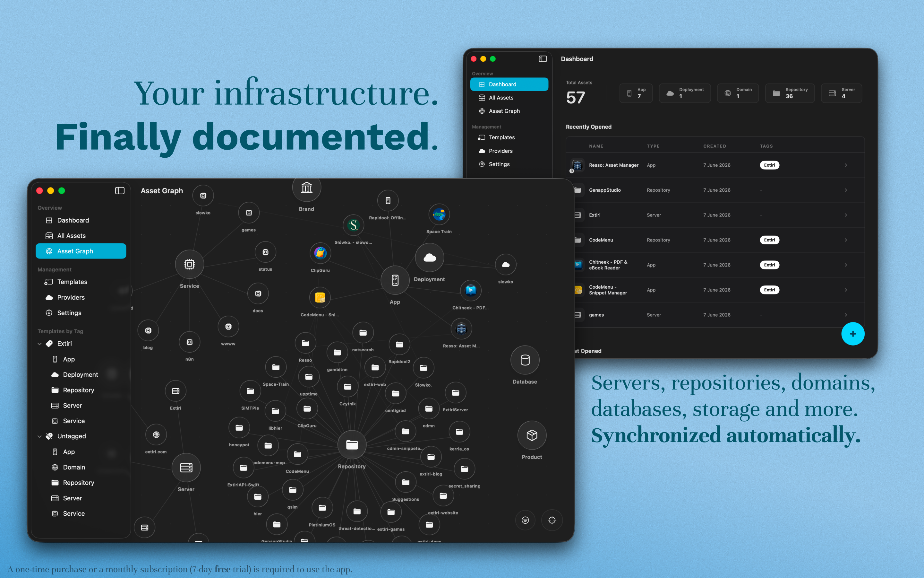Collapse the Extiri tag group
The width and height of the screenshot is (924, 578).
coord(40,344)
